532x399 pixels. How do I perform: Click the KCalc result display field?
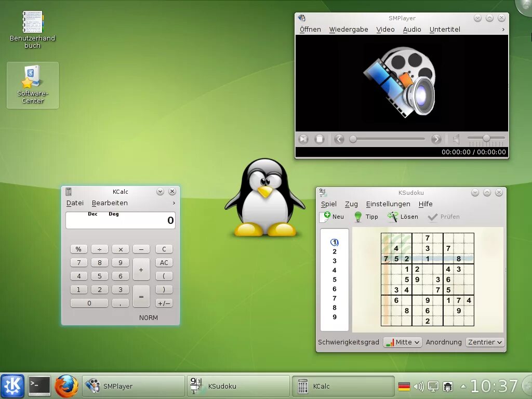tap(121, 220)
